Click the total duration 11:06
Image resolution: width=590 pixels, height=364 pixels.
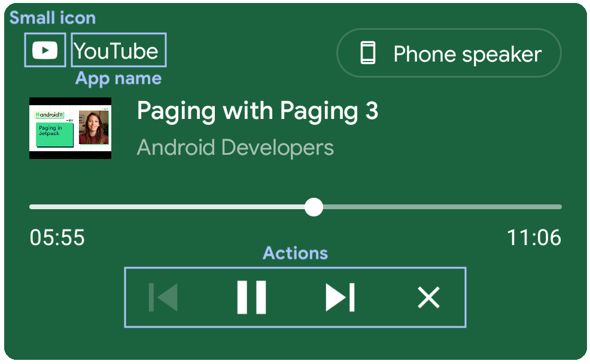(x=534, y=238)
